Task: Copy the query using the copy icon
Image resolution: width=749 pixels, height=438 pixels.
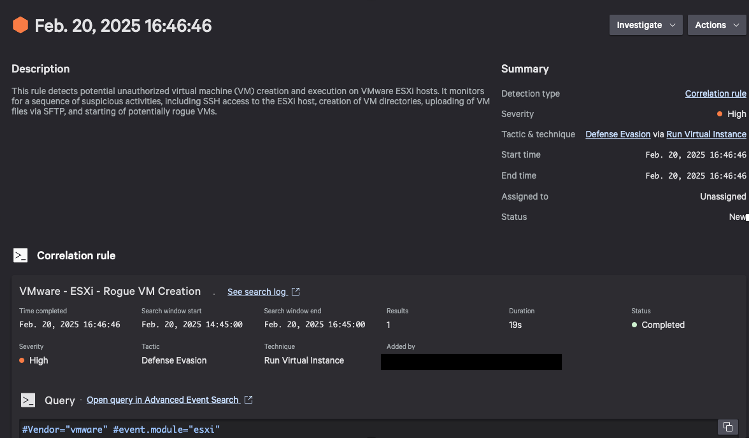Action: pos(727,427)
